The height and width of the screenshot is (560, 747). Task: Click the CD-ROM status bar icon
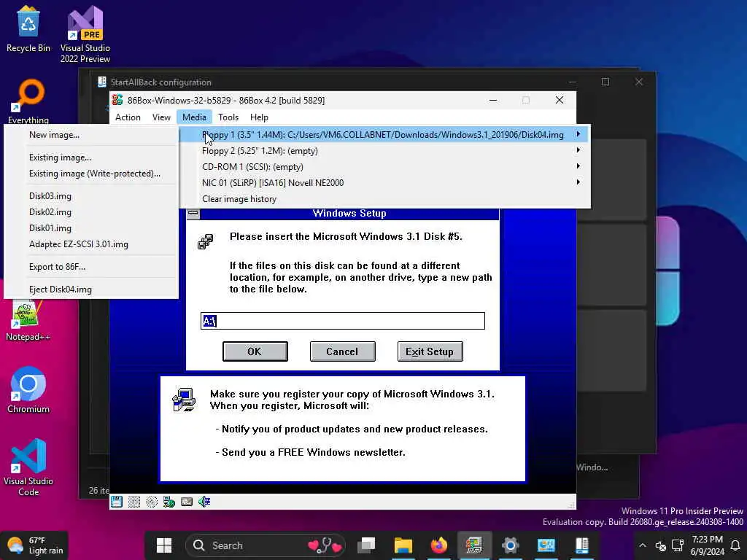[152, 502]
